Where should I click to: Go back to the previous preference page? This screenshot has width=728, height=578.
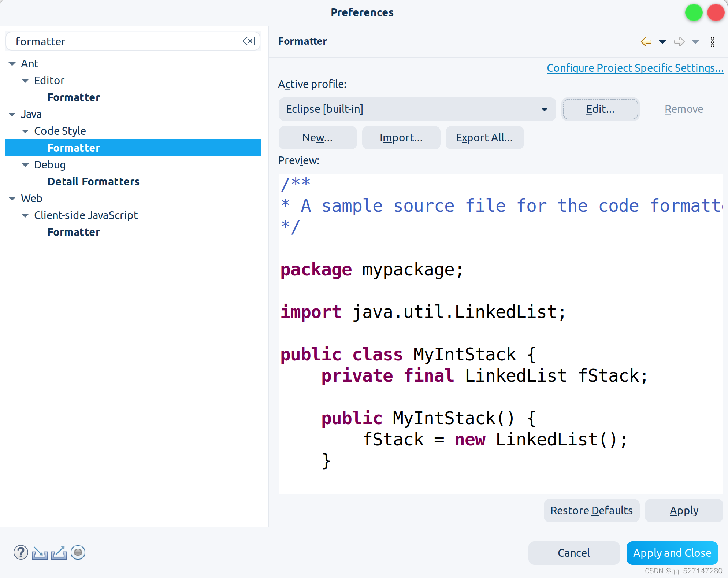[x=646, y=42]
